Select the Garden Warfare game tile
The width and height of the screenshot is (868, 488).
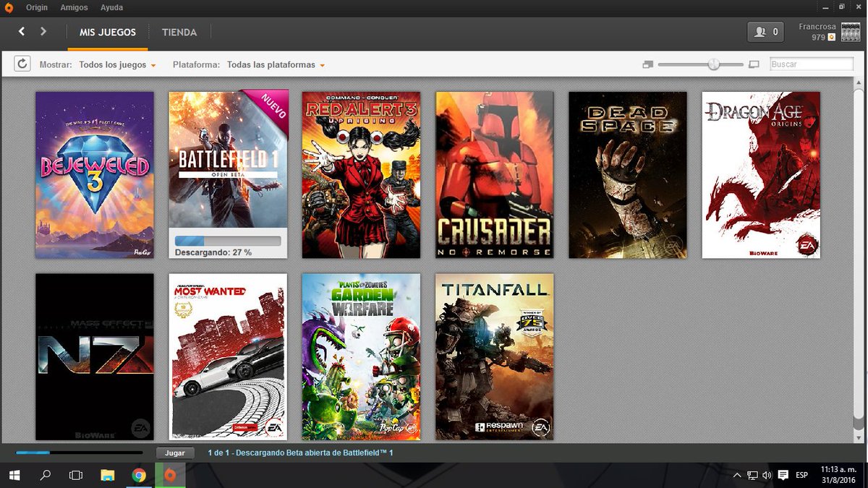pos(361,356)
